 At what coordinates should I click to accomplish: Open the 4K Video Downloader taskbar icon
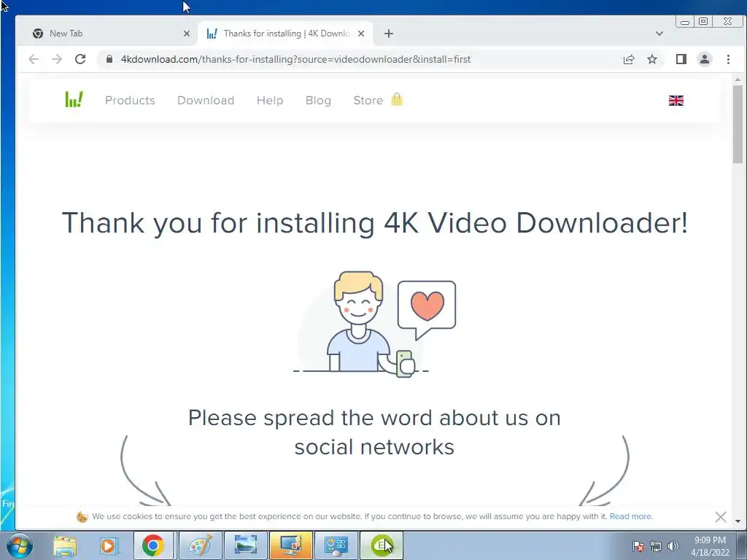pos(382,545)
